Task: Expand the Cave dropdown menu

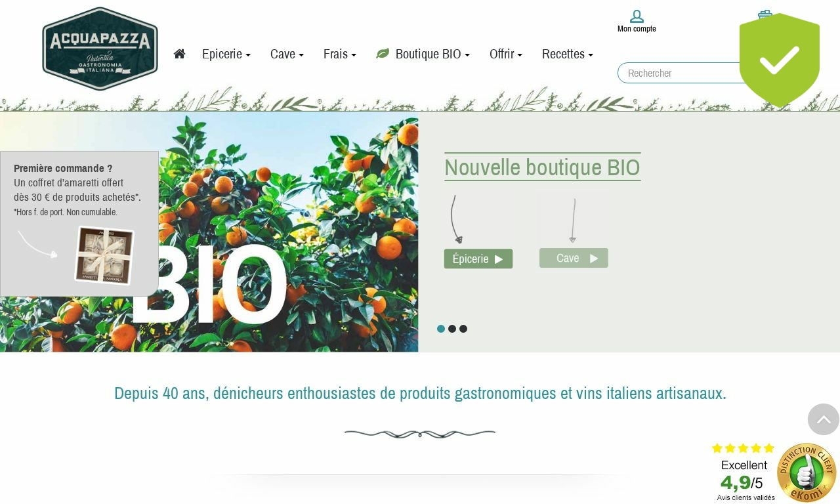Action: (287, 54)
